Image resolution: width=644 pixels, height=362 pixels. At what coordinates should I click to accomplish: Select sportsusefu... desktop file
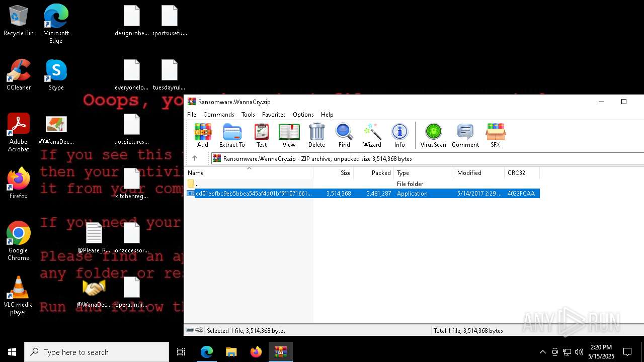tap(170, 21)
